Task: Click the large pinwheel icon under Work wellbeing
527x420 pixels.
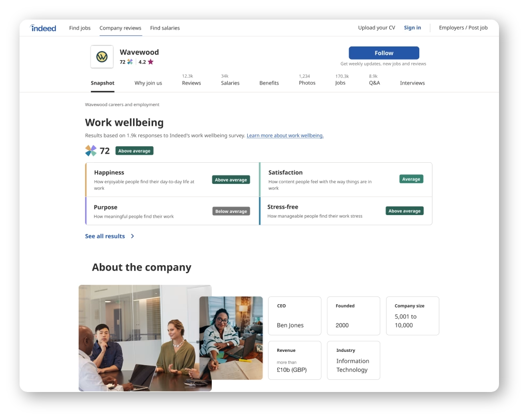Action: click(91, 151)
